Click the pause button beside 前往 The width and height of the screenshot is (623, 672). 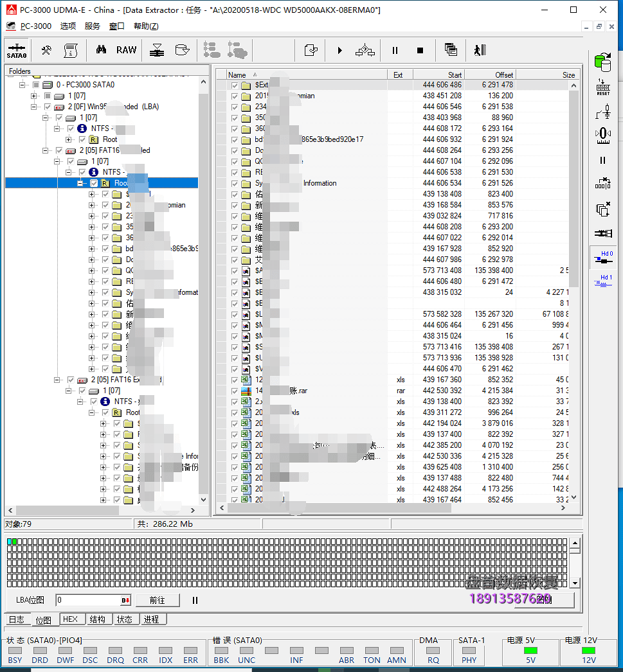(x=195, y=601)
